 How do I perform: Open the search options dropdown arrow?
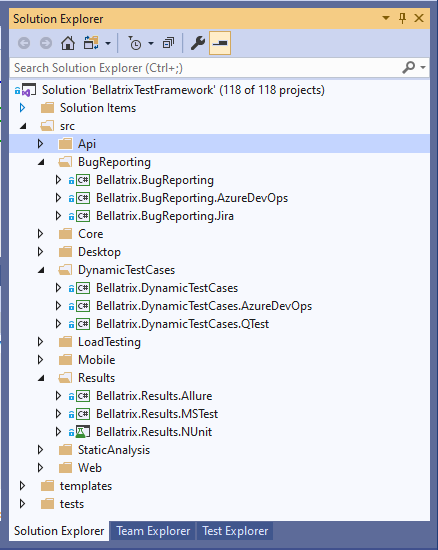click(423, 67)
